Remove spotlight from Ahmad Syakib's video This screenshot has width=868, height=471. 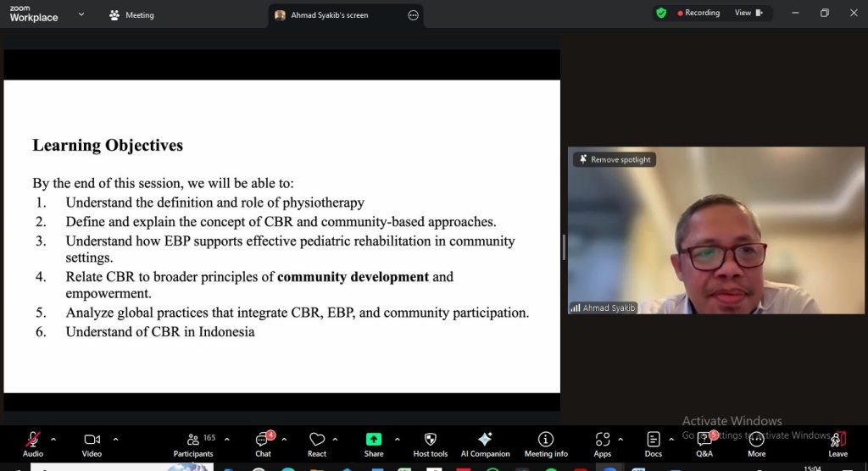615,159
